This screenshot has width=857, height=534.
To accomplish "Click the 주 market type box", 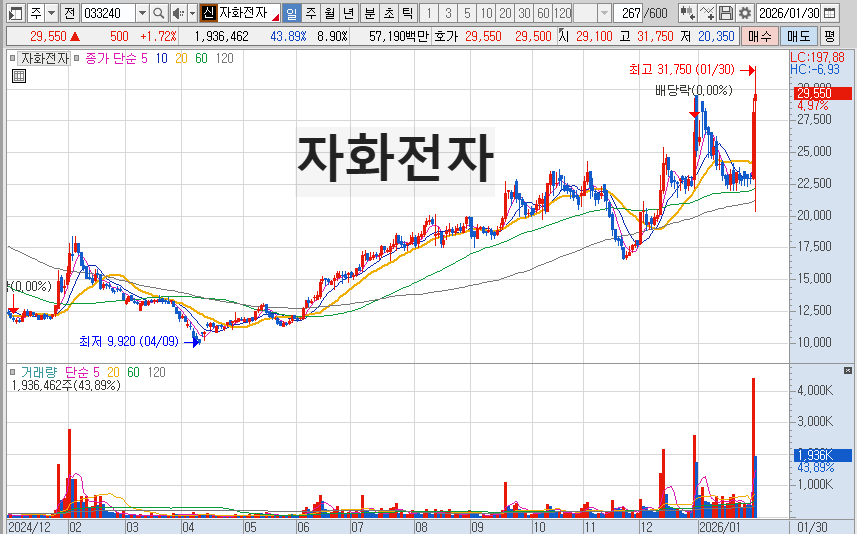I will tap(36, 13).
